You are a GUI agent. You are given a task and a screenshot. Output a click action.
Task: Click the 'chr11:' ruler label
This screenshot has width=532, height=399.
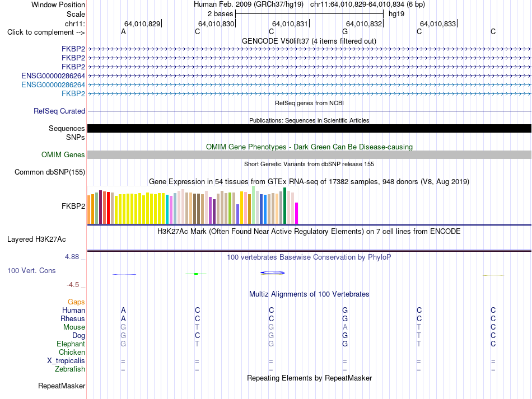[x=75, y=24]
